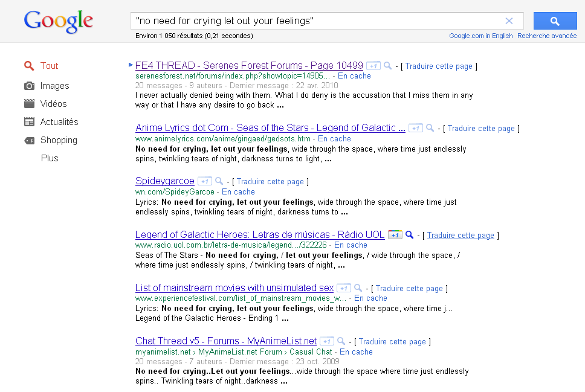Clear the search box with X

click(x=509, y=21)
